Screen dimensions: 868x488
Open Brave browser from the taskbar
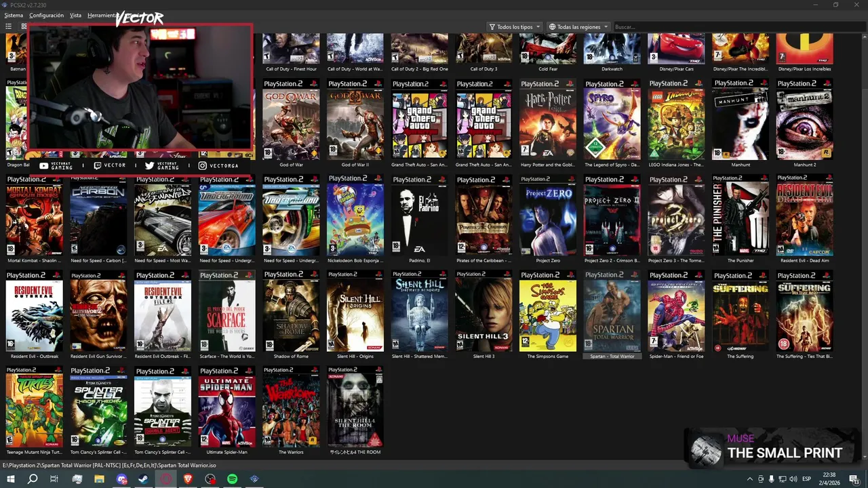click(x=188, y=479)
